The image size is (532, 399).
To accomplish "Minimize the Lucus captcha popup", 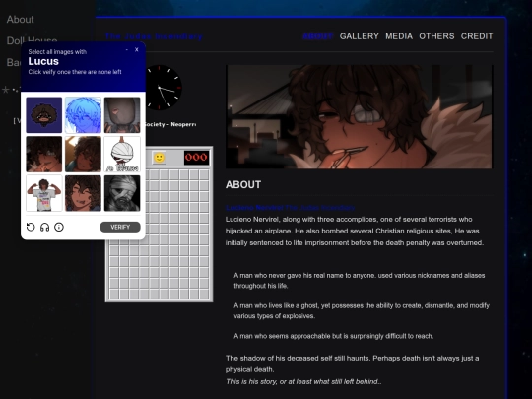I will (127, 49).
